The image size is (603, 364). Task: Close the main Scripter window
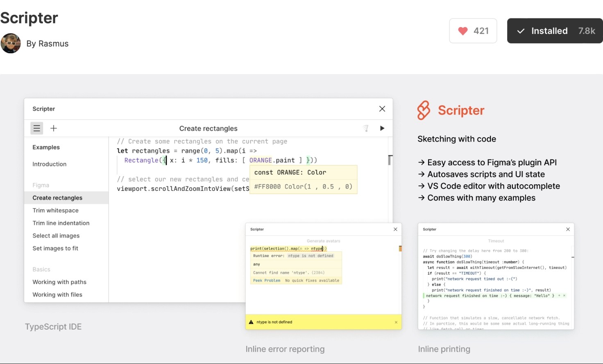coord(382,109)
